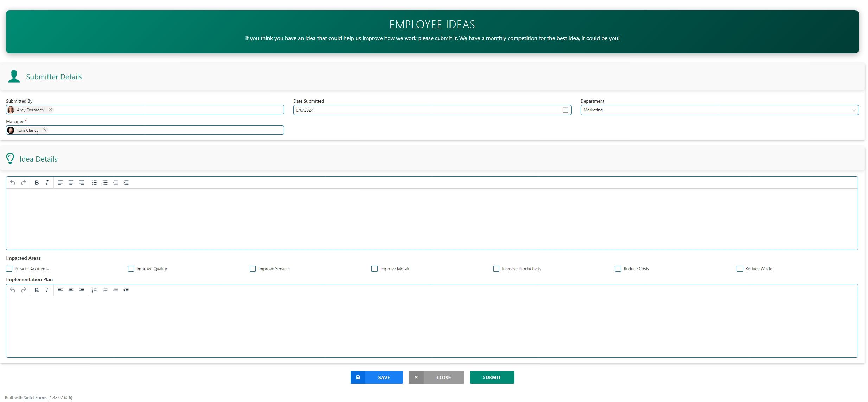Click numbered list icon in Idea Details toolbar

94,183
